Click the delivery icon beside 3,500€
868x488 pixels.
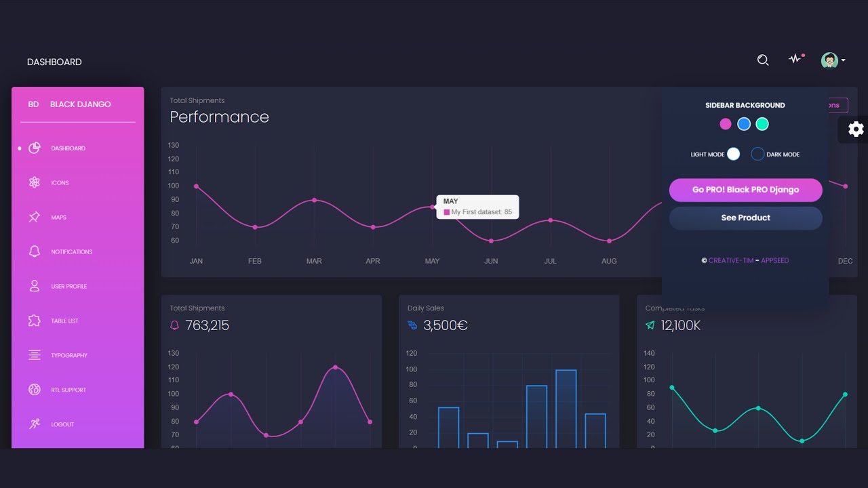click(x=412, y=325)
